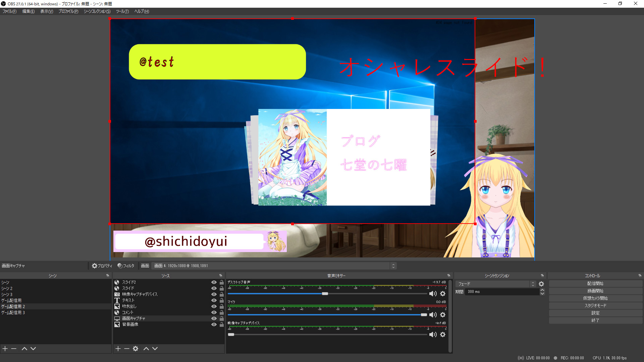644x362 pixels.
Task: Open プロパティ for the selected source
Action: click(102, 266)
